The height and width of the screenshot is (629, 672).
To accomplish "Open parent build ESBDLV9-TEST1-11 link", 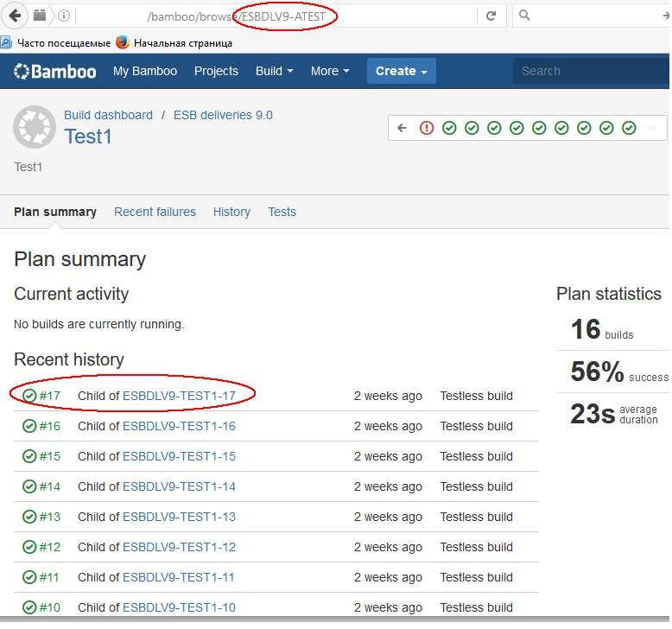I will 178,577.
